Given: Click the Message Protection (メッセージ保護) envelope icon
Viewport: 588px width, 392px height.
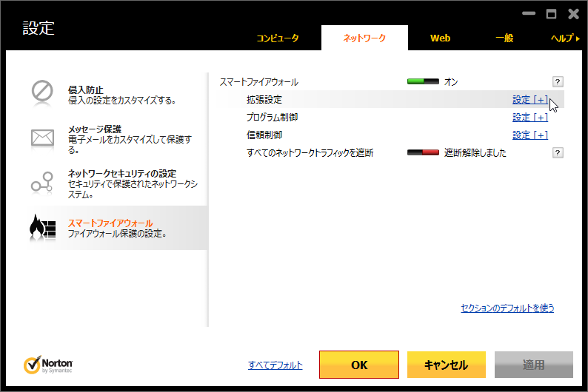Looking at the screenshot, I should click(x=42, y=137).
